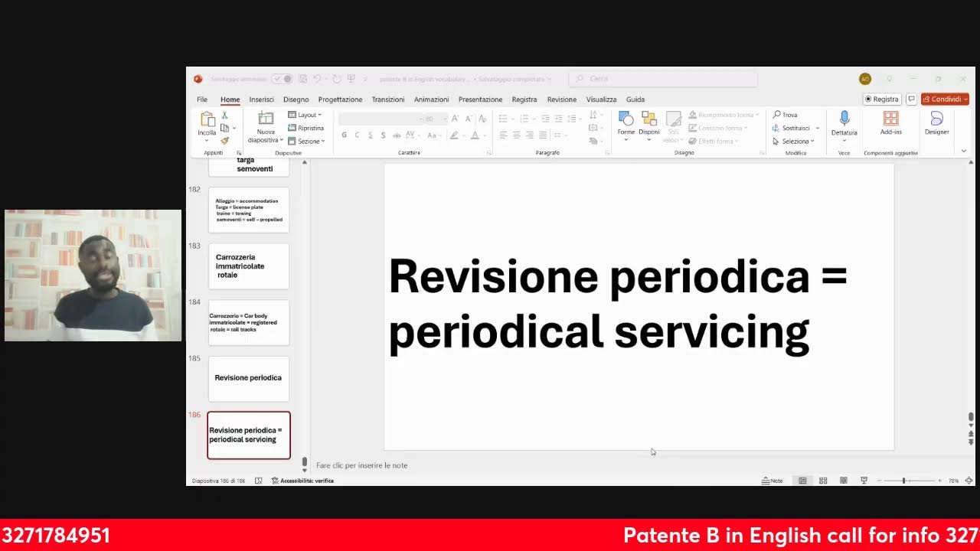The image size is (980, 551).
Task: Switch to Normal view in status bar
Action: click(x=802, y=481)
